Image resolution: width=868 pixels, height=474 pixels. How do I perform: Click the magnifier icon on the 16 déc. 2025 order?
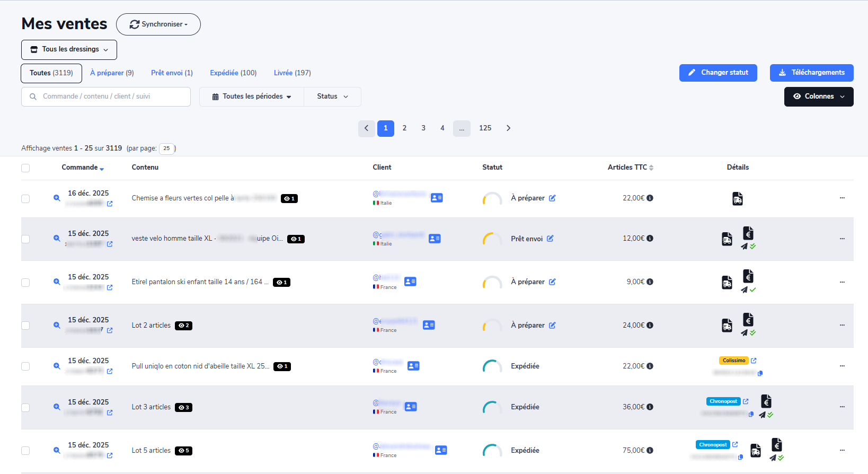click(57, 198)
